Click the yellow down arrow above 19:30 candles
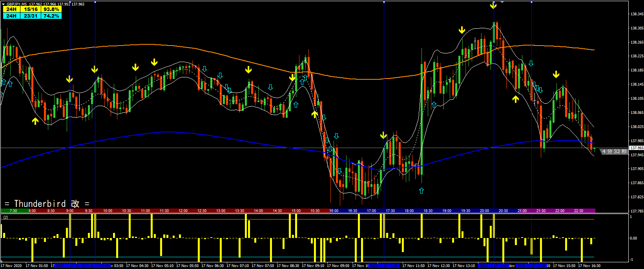This screenshot has height=269, width=644. [x=462, y=30]
